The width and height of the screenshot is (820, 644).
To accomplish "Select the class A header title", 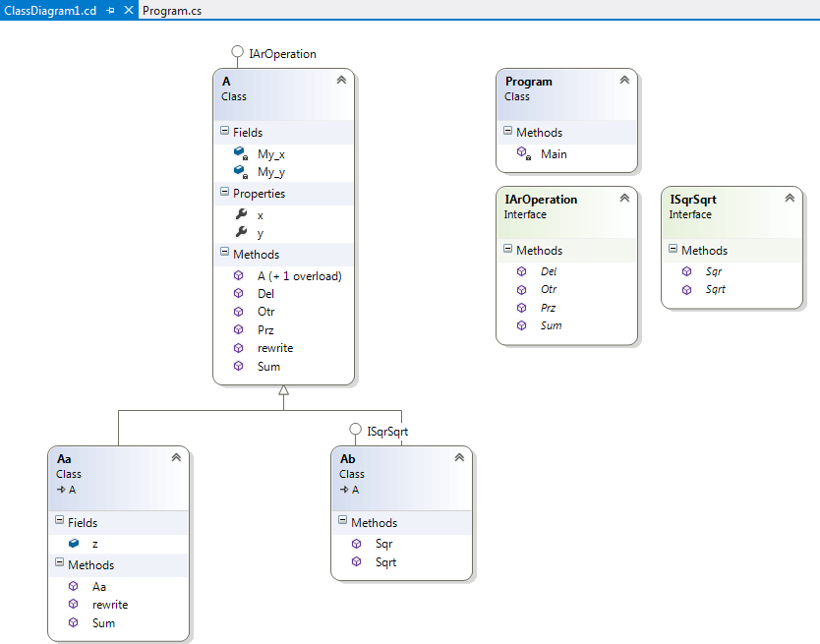I will pyautogui.click(x=226, y=81).
